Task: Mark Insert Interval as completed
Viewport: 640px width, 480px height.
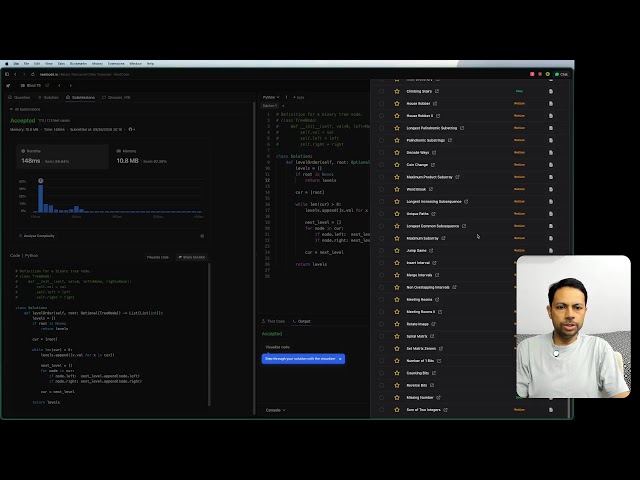Action: (x=381, y=262)
